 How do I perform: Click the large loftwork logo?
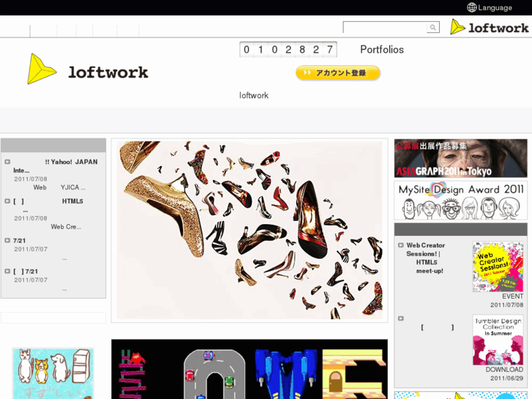pos(88,70)
